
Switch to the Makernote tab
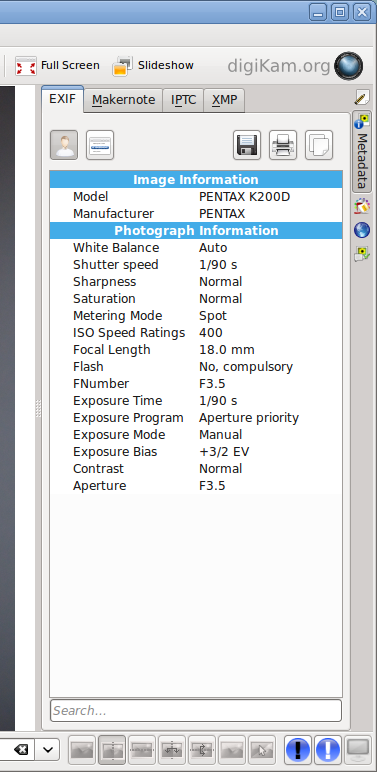pos(123,100)
